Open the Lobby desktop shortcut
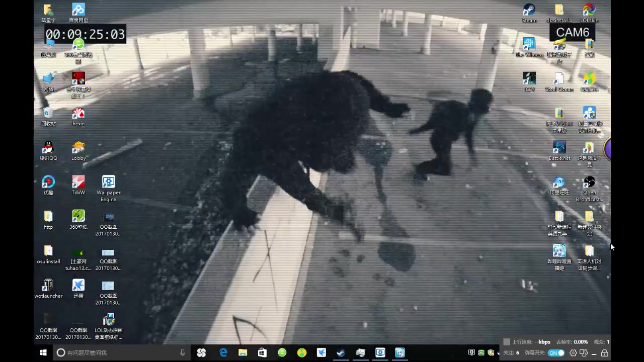 tap(78, 151)
